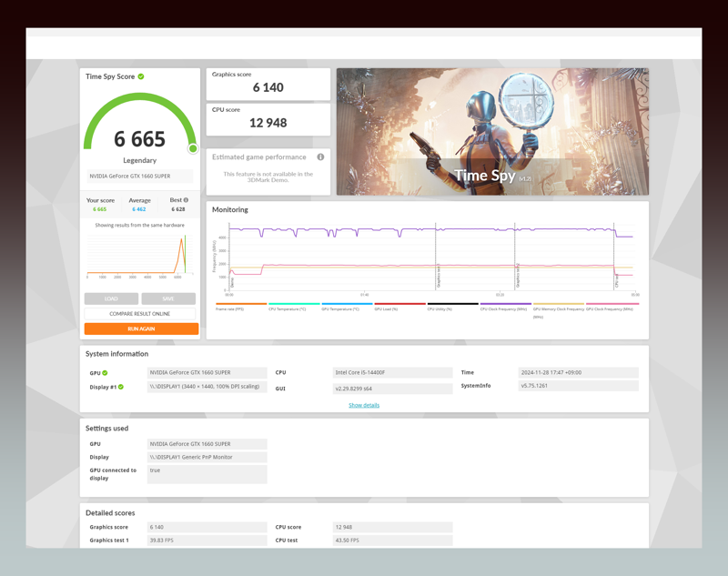Click the Settings used GPU field
This screenshot has height=576, width=728.
pos(207,444)
